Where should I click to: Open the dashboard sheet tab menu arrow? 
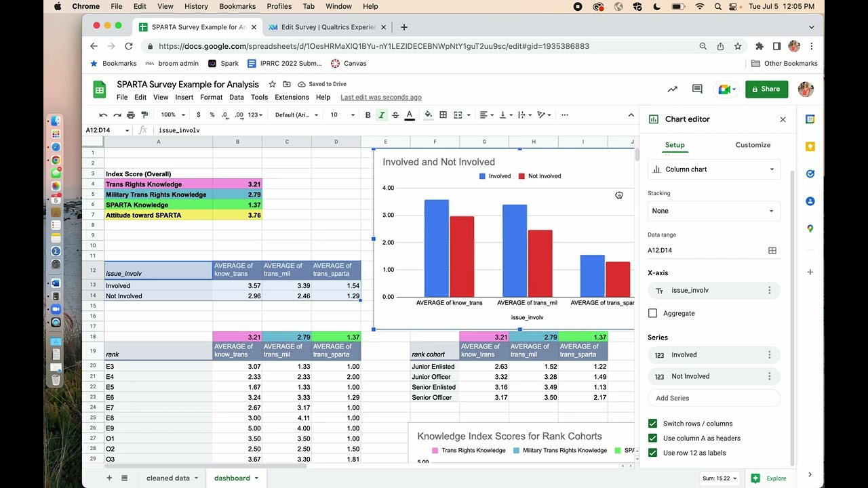[x=256, y=479]
